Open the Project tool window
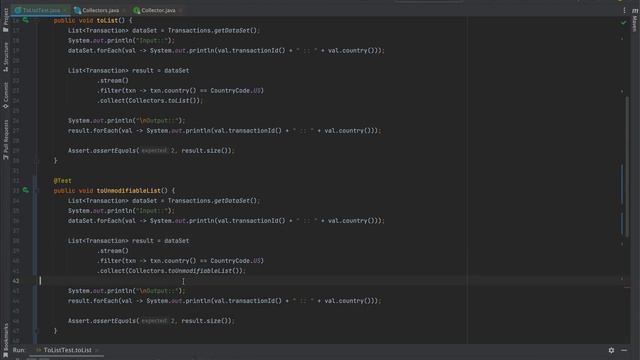640x360 pixels. point(5,20)
